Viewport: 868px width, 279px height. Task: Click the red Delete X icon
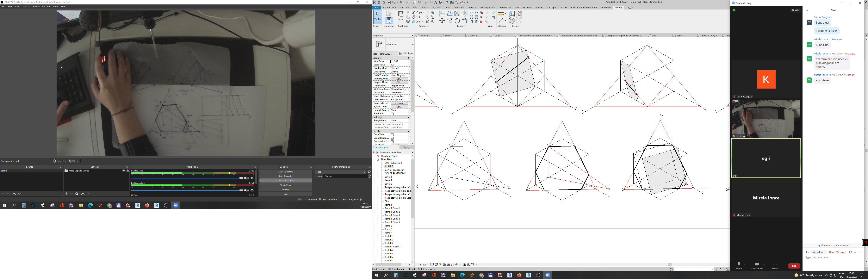[481, 22]
